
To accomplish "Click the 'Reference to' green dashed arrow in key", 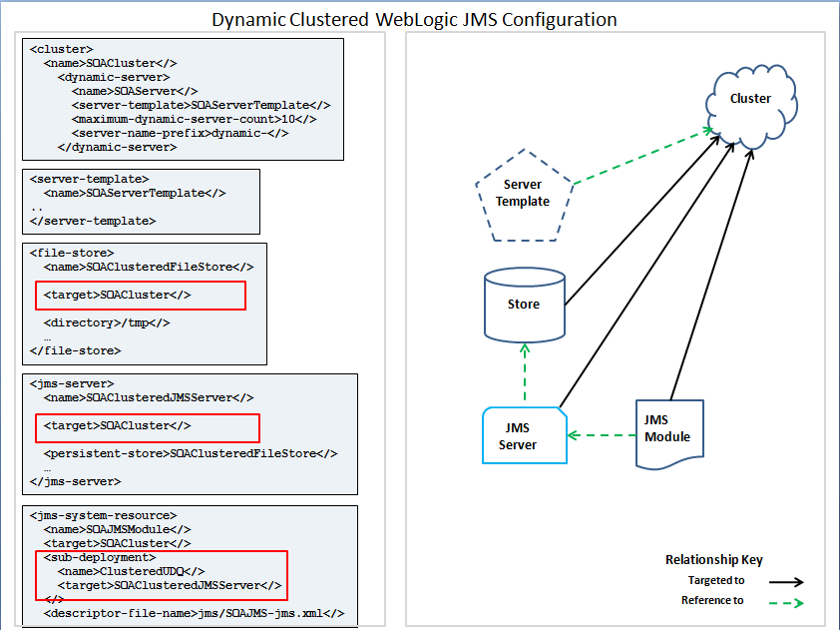I will 786,603.
